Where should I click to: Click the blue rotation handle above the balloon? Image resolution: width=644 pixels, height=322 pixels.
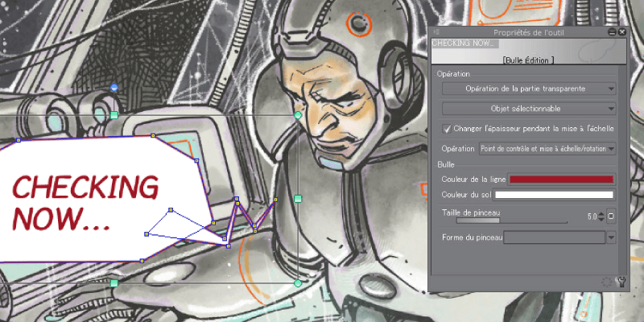[114, 88]
